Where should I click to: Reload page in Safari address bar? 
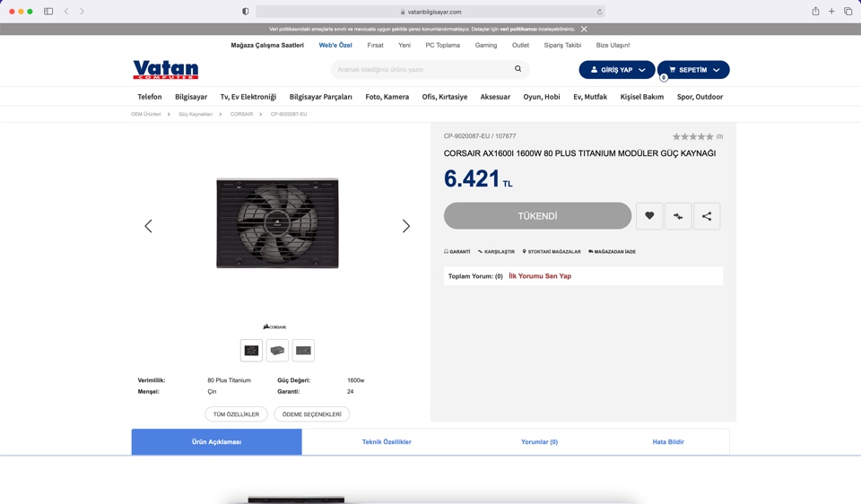pos(599,12)
